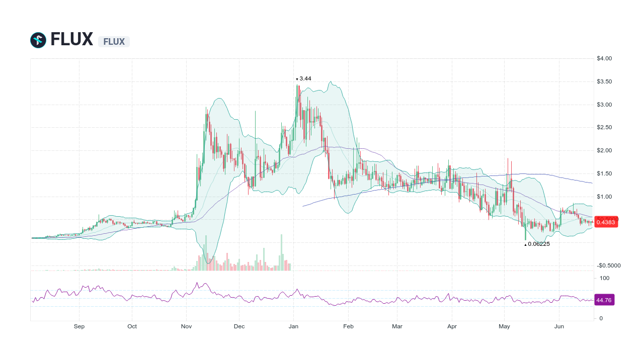Open the FLUX heading text link
Screen dimensions: 644x362
click(70, 39)
